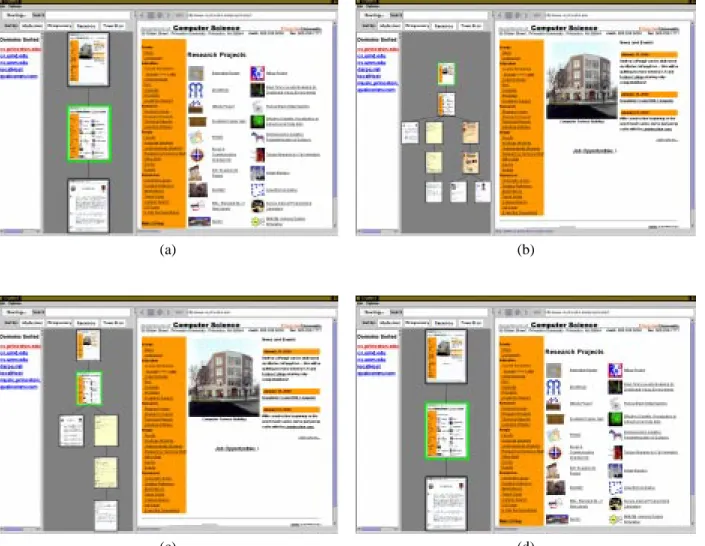Click the bookmark button left of Search in panel (a)
This screenshot has width=705, height=546.
(16, 15)
